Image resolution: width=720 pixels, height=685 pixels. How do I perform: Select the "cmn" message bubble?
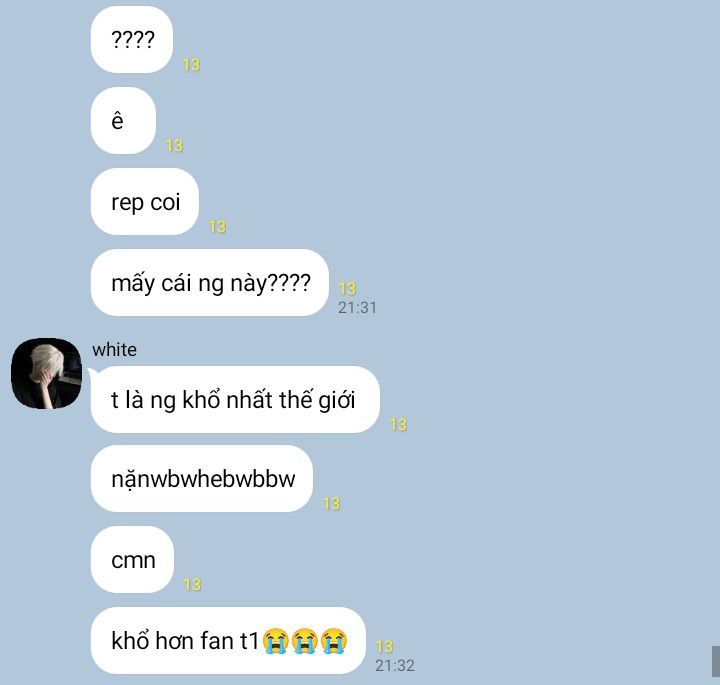(133, 560)
